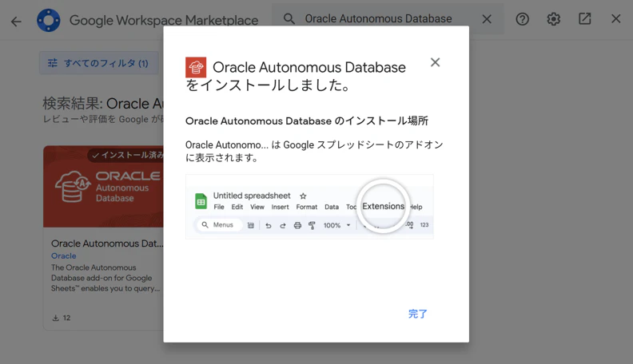Click the Oracle Autonomous Dat... card title
633x364 pixels.
(107, 243)
